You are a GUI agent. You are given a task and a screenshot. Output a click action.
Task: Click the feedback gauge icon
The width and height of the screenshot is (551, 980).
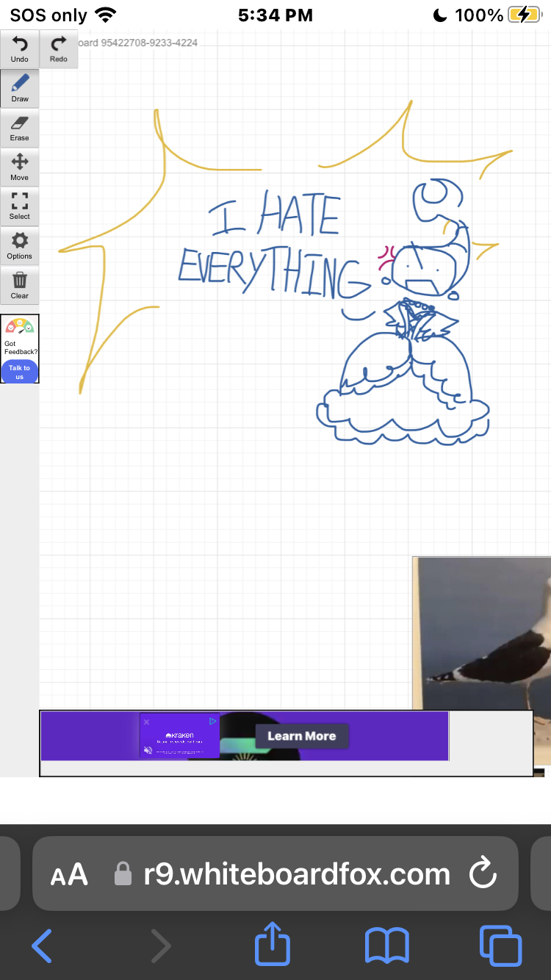coord(19,327)
